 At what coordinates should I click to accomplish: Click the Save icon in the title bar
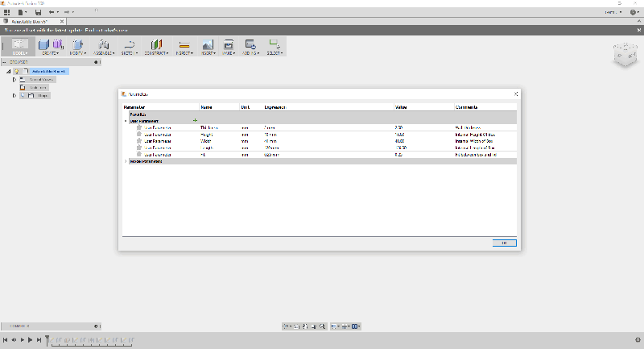(38, 12)
